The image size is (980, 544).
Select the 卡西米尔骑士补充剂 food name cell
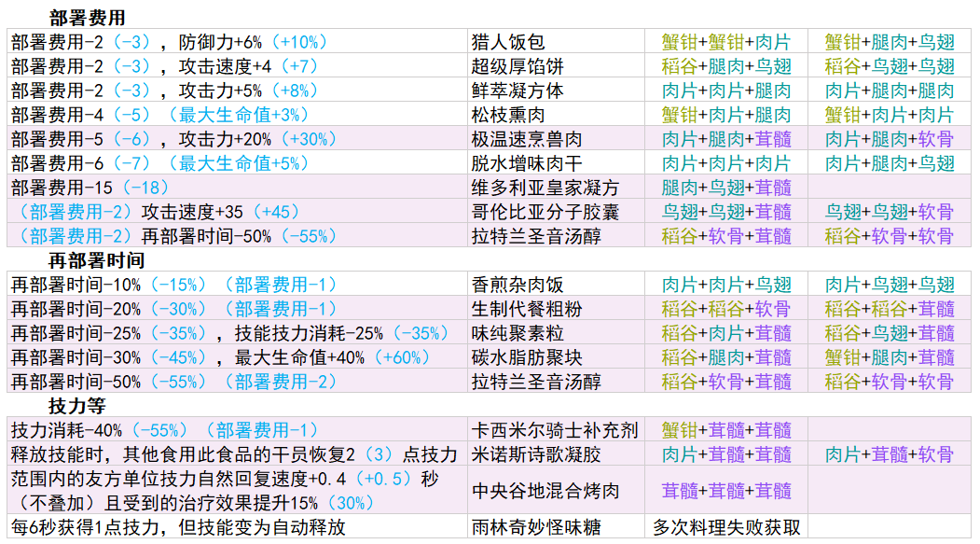(557, 430)
